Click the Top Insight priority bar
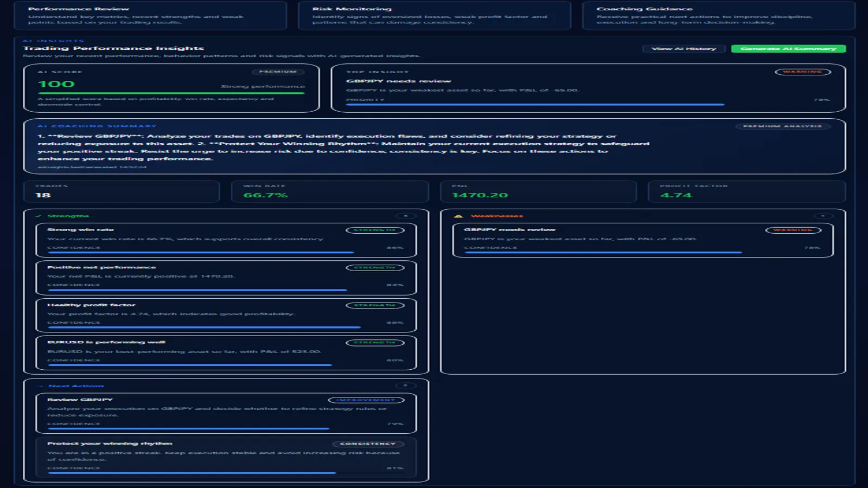Viewport: 868px width, 488px height. pyautogui.click(x=535, y=104)
